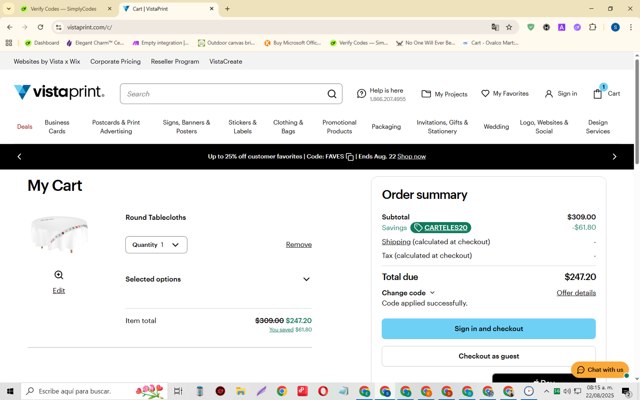Click Sign in and checkout button
Image resolution: width=640 pixels, height=400 pixels.
pos(489,329)
